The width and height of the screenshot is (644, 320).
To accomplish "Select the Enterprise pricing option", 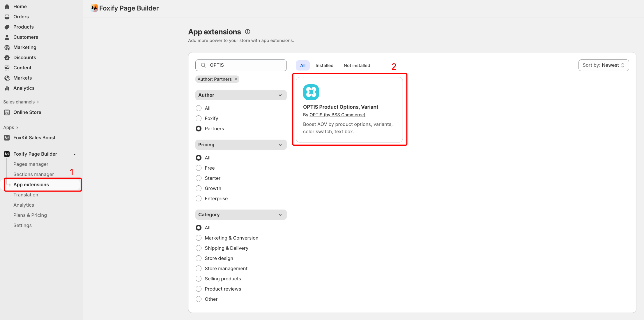I will point(199,198).
